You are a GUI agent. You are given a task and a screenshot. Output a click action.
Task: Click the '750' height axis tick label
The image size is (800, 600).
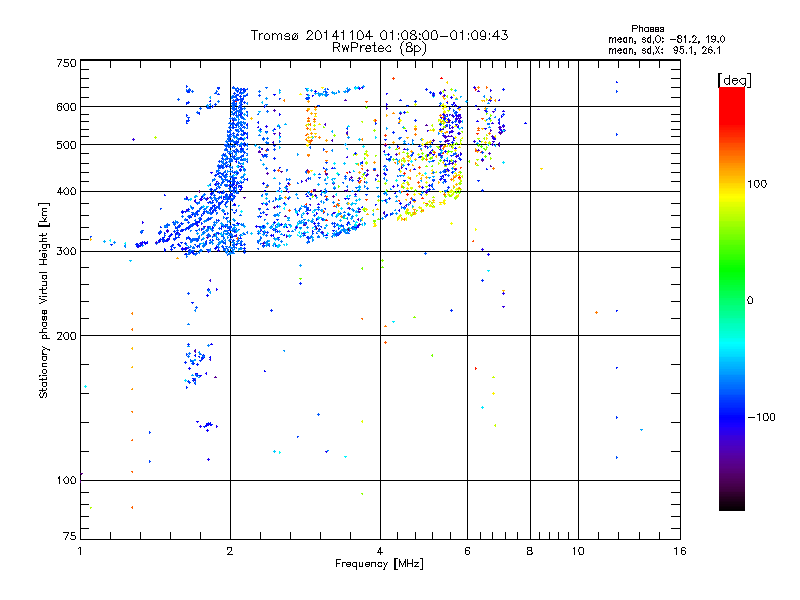pyautogui.click(x=66, y=63)
